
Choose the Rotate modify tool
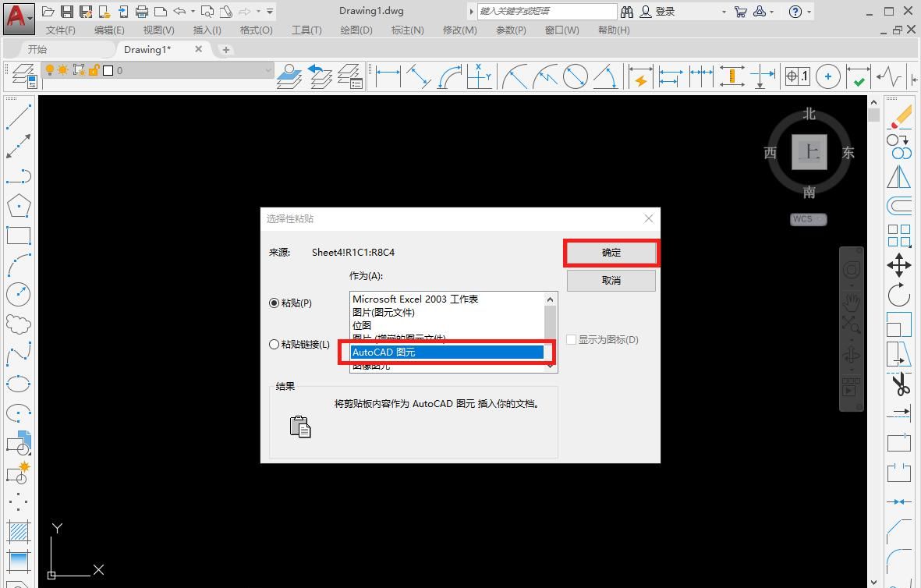coord(898,294)
